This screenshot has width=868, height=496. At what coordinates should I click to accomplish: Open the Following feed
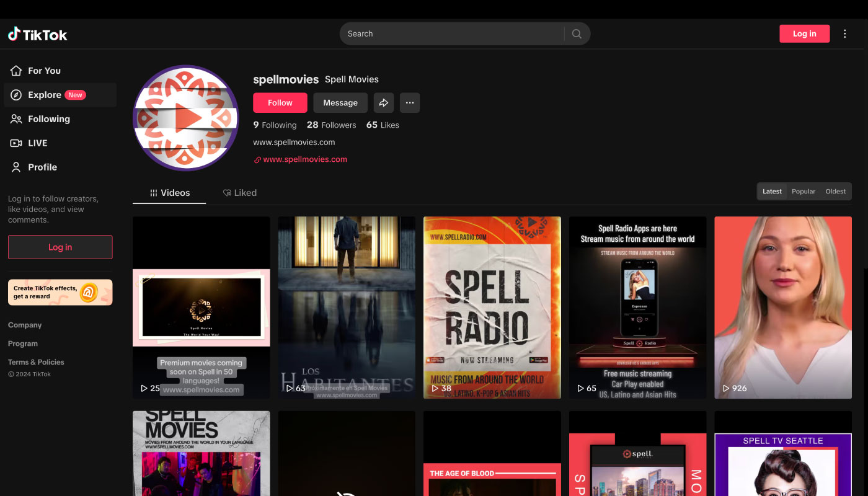(x=60, y=119)
